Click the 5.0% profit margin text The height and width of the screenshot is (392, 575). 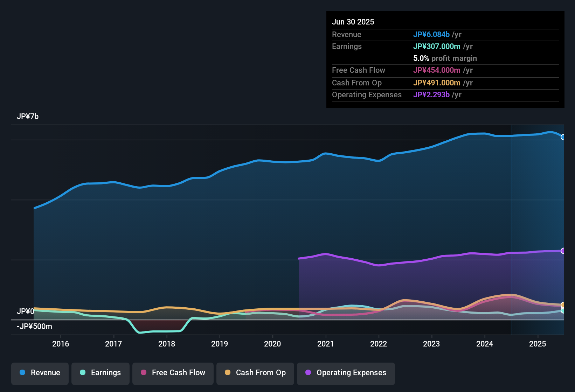445,58
